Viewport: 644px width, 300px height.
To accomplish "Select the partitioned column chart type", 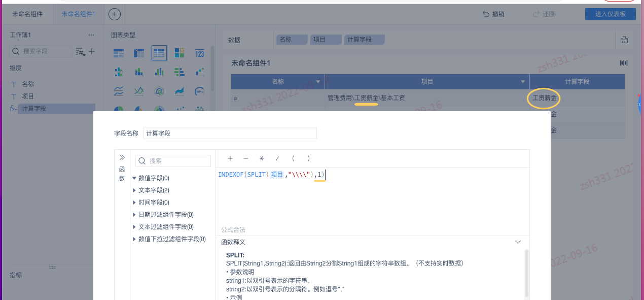I will point(119,72).
